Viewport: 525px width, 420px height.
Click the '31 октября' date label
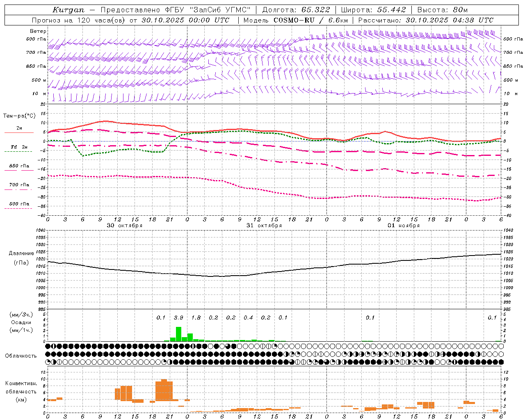pos(264,226)
